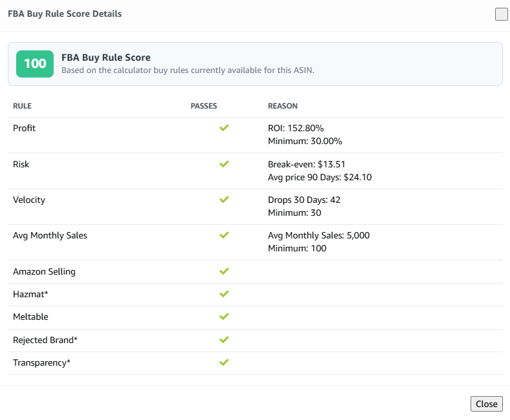Click the Profit row pass checkmark
Screen dimensions: 510x420
[x=224, y=128]
